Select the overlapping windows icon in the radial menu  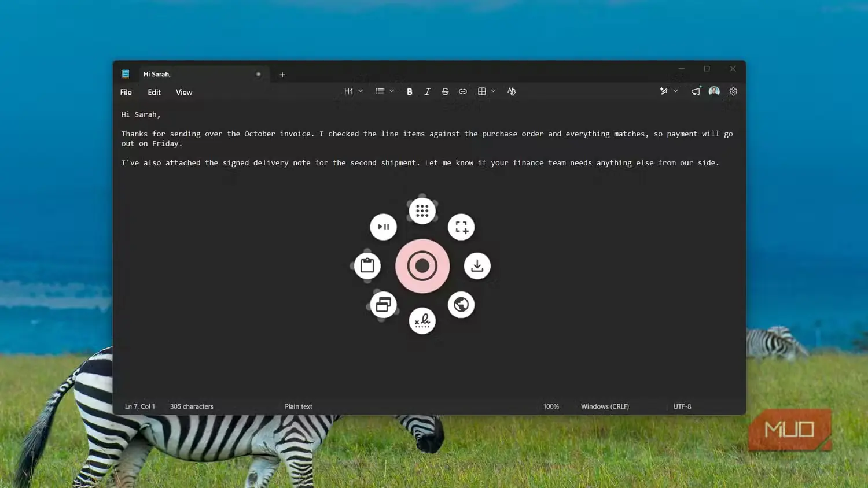tap(383, 305)
